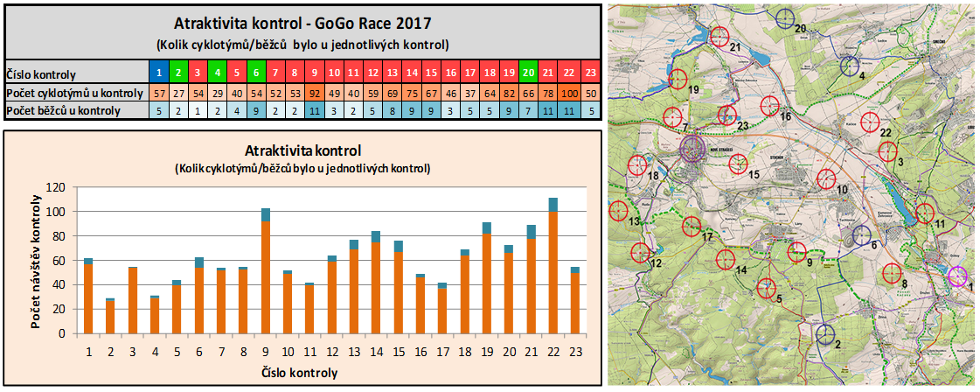The width and height of the screenshot is (980, 392).
Task: Click the bar for control 1 in the chart
Action: (x=88, y=297)
